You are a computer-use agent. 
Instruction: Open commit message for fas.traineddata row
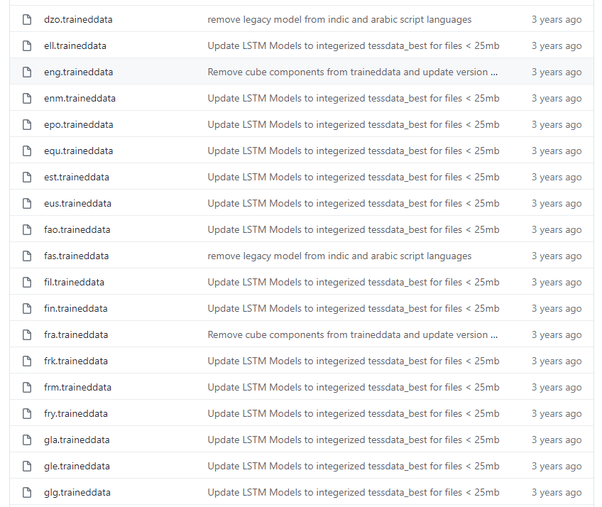(x=339, y=256)
